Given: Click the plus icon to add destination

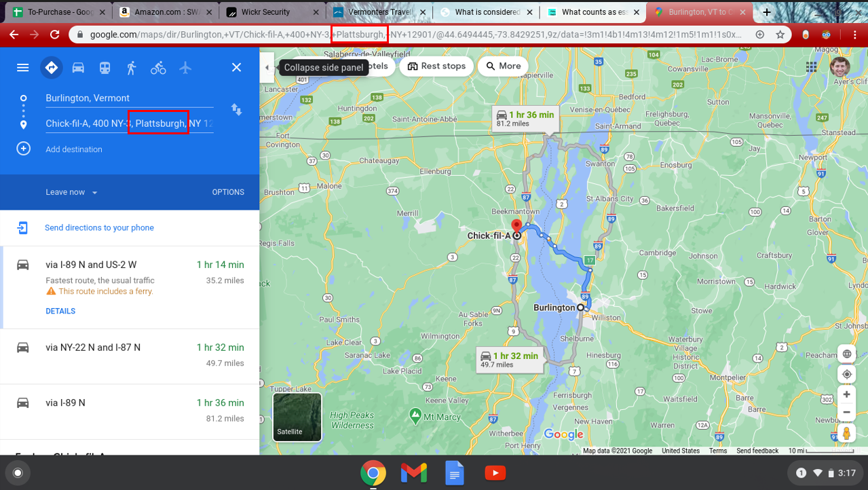Looking at the screenshot, I should pos(23,149).
